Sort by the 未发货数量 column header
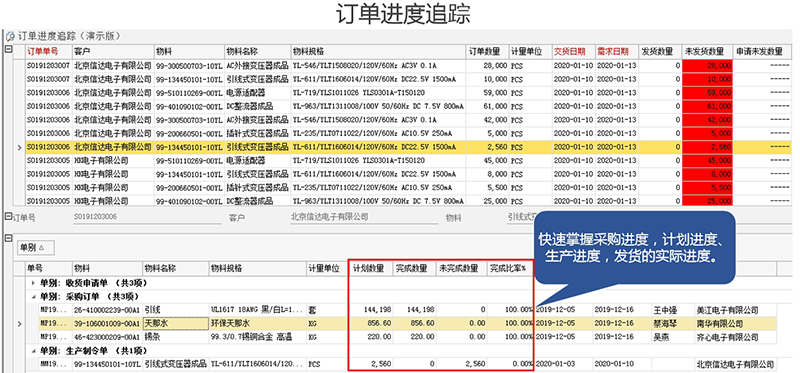Image resolution: width=800 pixels, height=373 pixels. pos(708,52)
